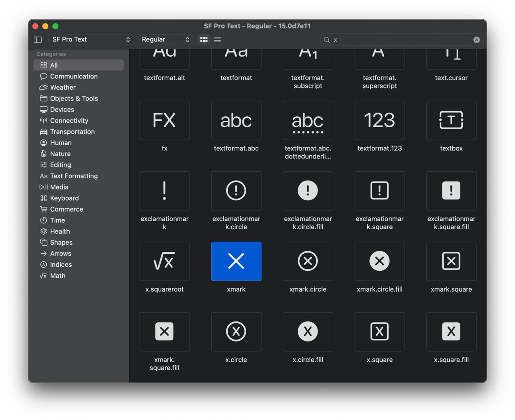Open the Human category
Viewport: 515px width, 420px height.
pos(78,143)
